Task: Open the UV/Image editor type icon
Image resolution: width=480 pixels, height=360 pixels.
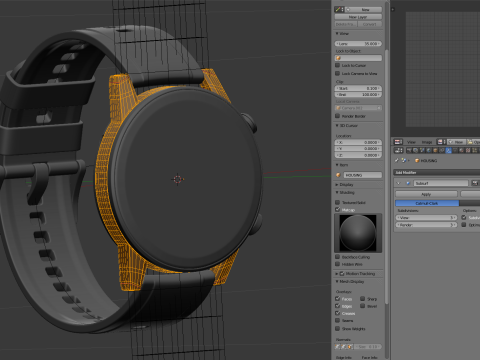Action: (398, 142)
